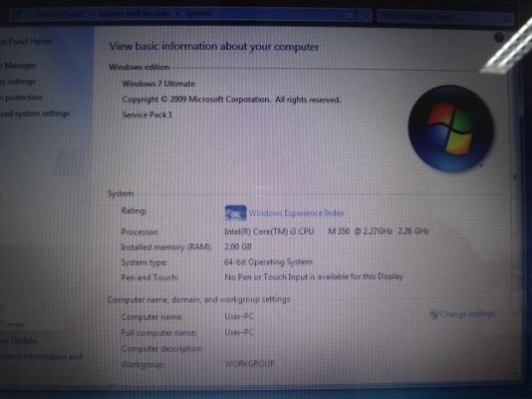
Task: Open the Device Manager sidebar link
Action: click(x=18, y=65)
